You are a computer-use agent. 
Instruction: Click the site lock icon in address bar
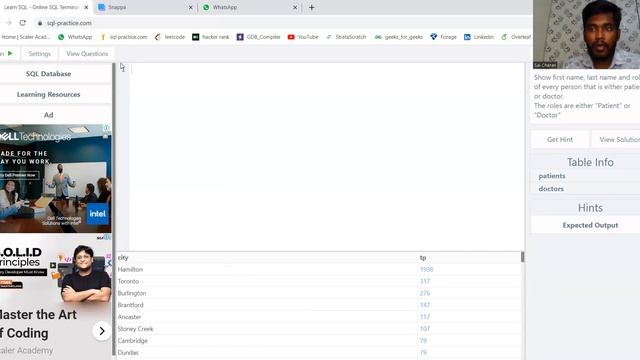(x=40, y=23)
